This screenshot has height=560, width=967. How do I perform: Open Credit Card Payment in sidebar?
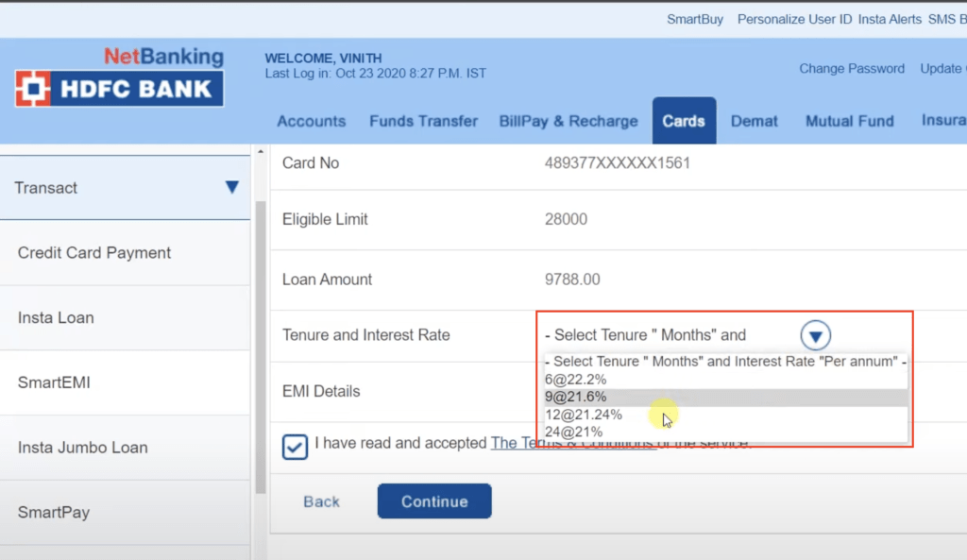pos(126,253)
